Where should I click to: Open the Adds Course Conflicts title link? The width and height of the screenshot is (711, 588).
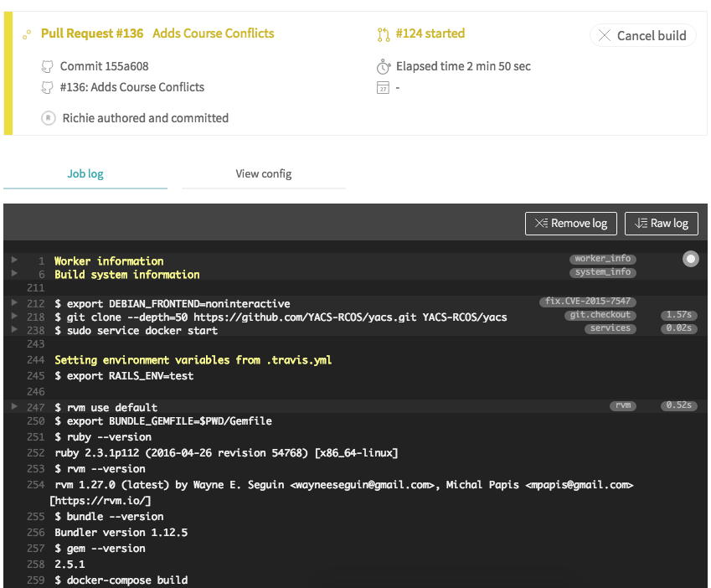tap(213, 34)
